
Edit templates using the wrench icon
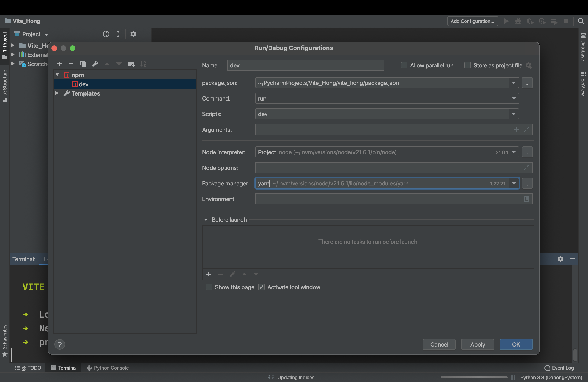pyautogui.click(x=95, y=64)
